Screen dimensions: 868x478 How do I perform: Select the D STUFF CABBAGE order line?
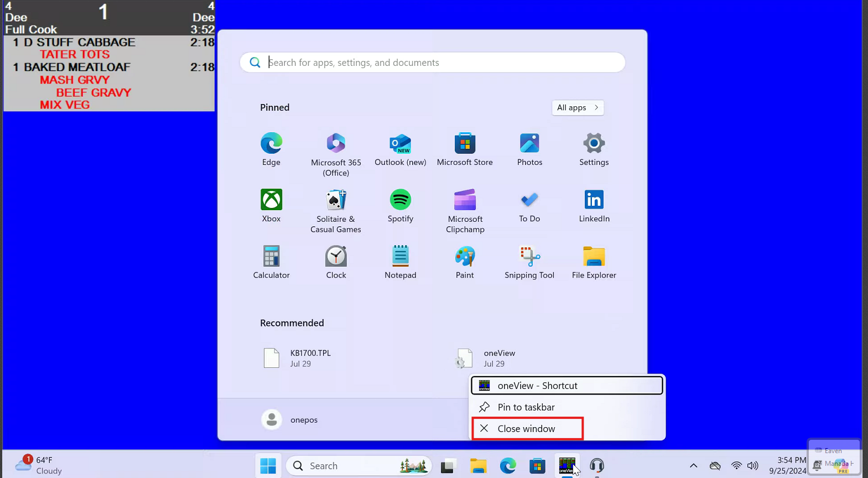point(110,42)
